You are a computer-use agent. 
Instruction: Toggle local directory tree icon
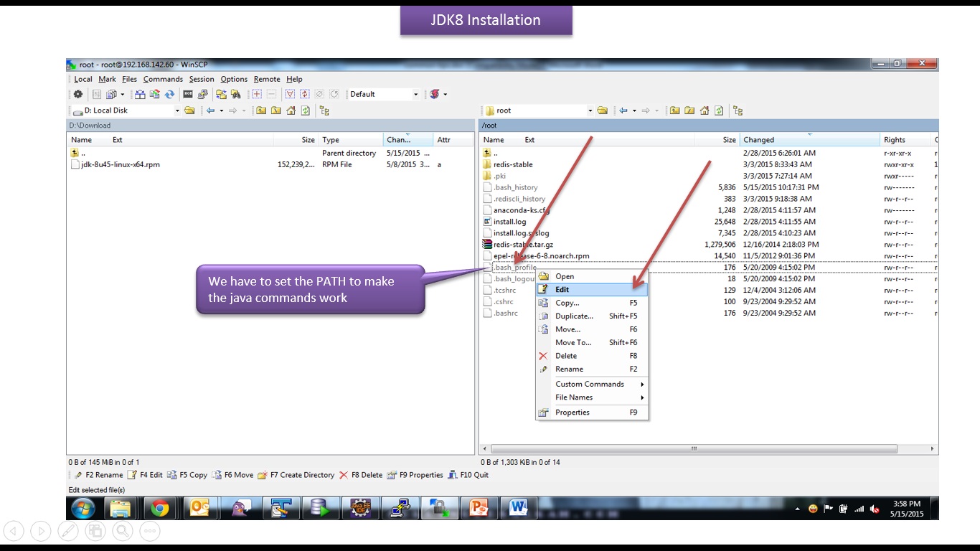pos(324,110)
